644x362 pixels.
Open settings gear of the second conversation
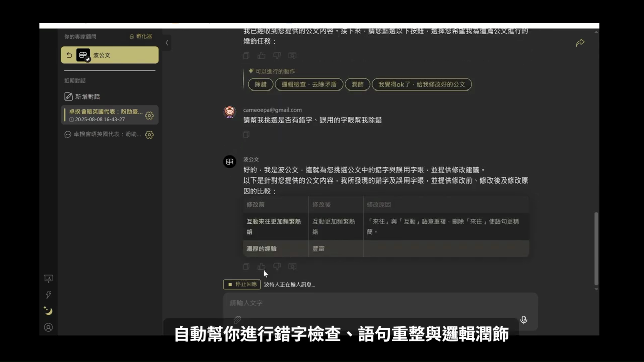pyautogui.click(x=149, y=135)
